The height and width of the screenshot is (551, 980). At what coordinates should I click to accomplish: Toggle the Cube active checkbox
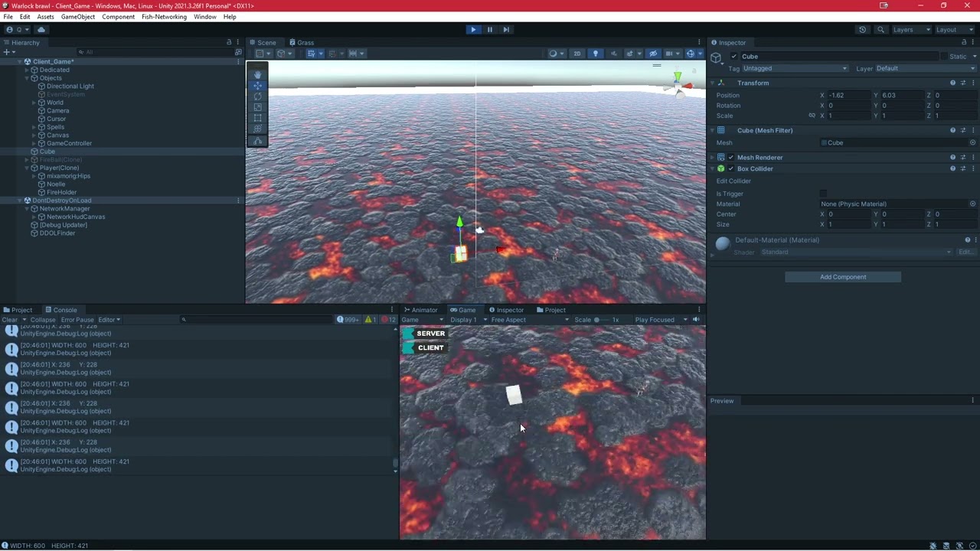pyautogui.click(x=734, y=57)
